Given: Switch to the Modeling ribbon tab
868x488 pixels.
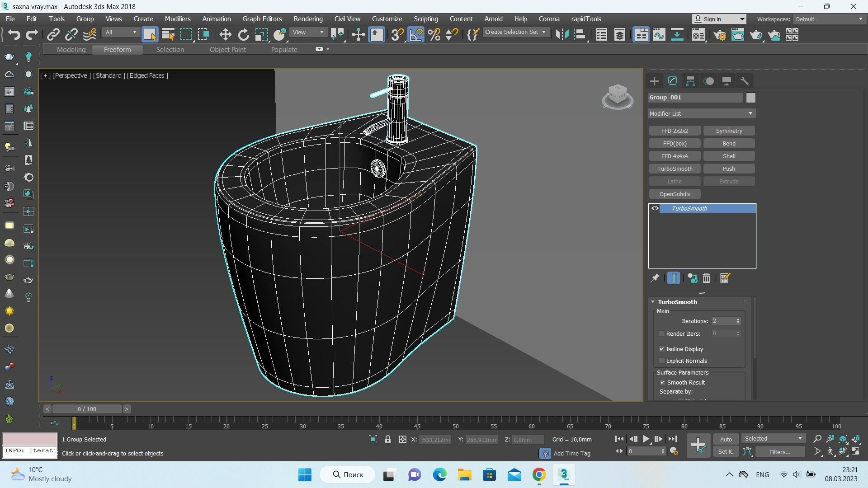Looking at the screenshot, I should (x=71, y=50).
